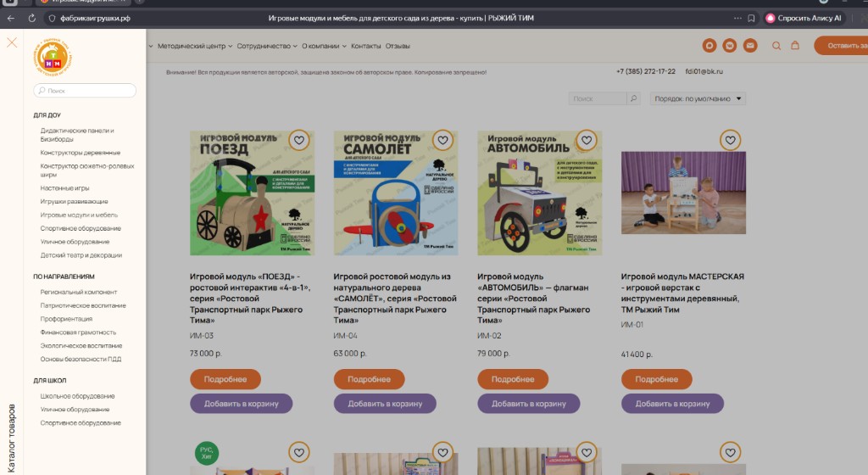Open the ПОЕЗД product title link

click(x=250, y=298)
